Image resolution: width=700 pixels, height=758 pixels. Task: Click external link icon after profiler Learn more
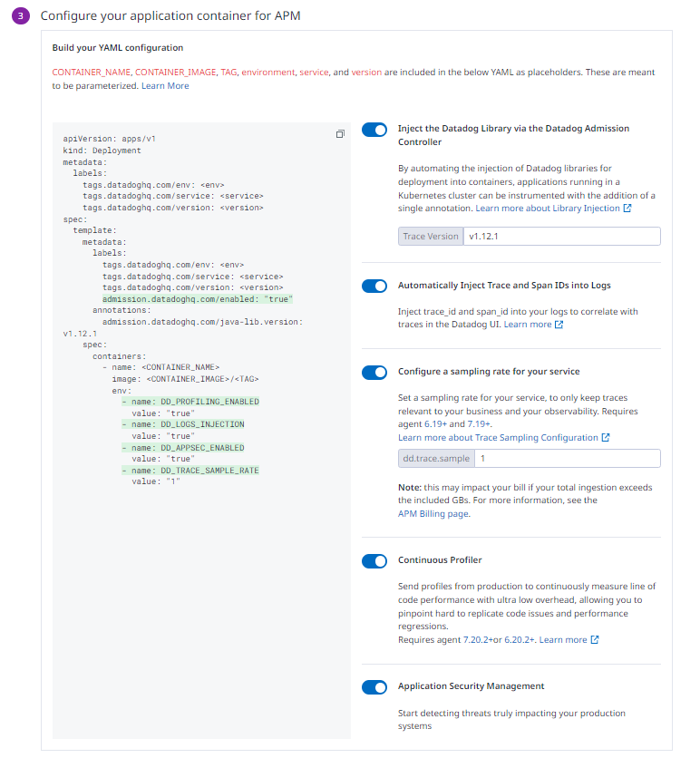point(595,639)
